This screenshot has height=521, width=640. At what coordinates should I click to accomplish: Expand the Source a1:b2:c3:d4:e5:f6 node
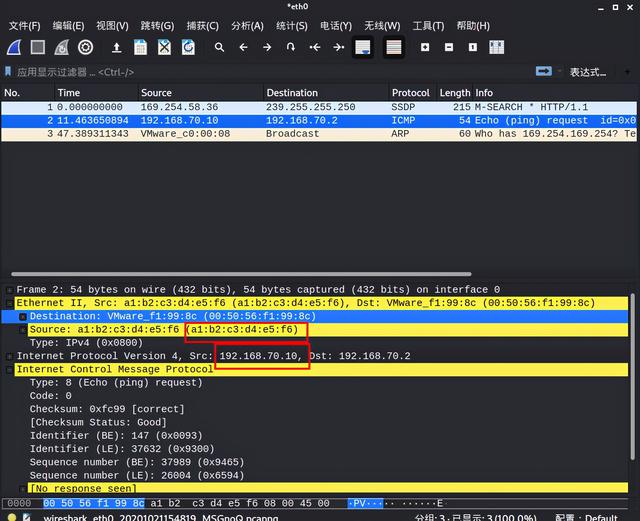(x=23, y=330)
